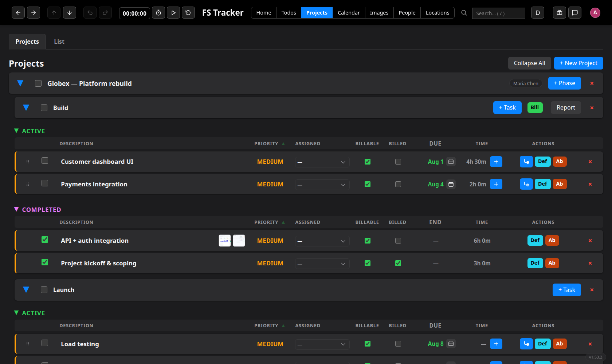Mark Customer dashboard UI as complete

[45, 161]
